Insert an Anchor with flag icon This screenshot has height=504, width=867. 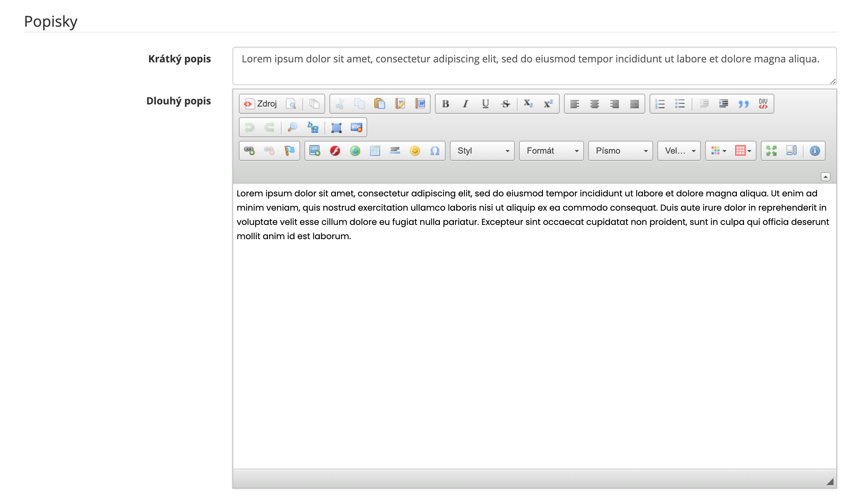(x=289, y=151)
